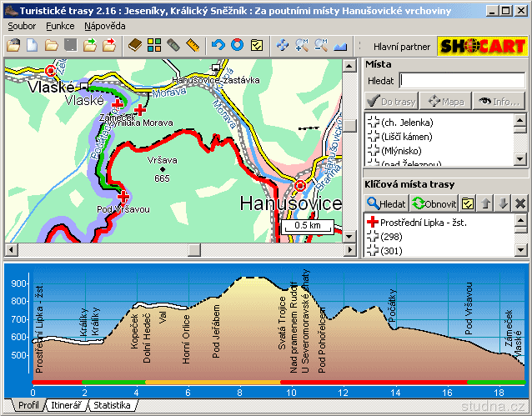Open the book guide icon in toolbar
This screenshot has width=532, height=416.
[x=135, y=45]
